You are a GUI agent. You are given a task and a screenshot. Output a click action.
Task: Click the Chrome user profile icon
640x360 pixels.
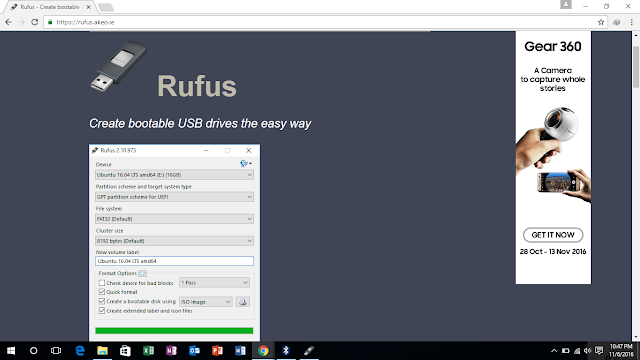click(x=566, y=4)
